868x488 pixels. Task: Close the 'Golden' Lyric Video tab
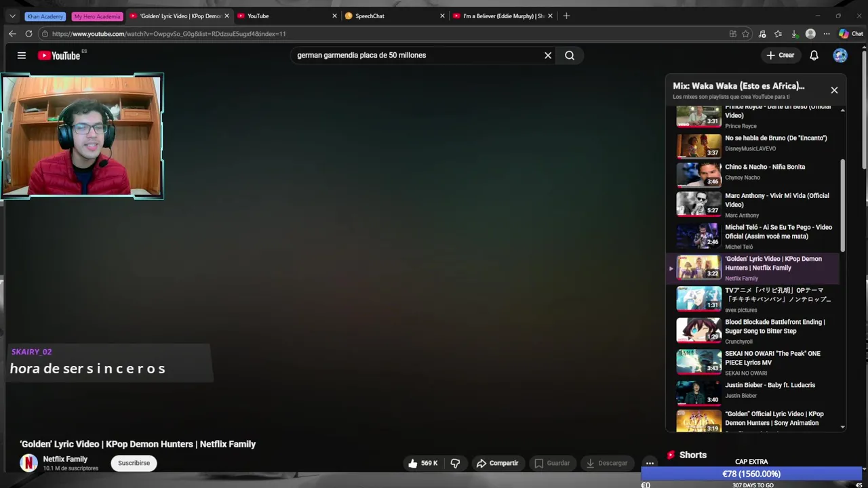(x=226, y=16)
